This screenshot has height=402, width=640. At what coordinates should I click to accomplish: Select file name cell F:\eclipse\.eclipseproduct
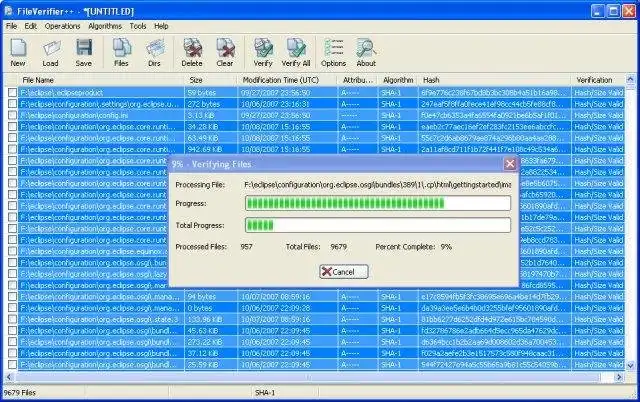[102, 93]
